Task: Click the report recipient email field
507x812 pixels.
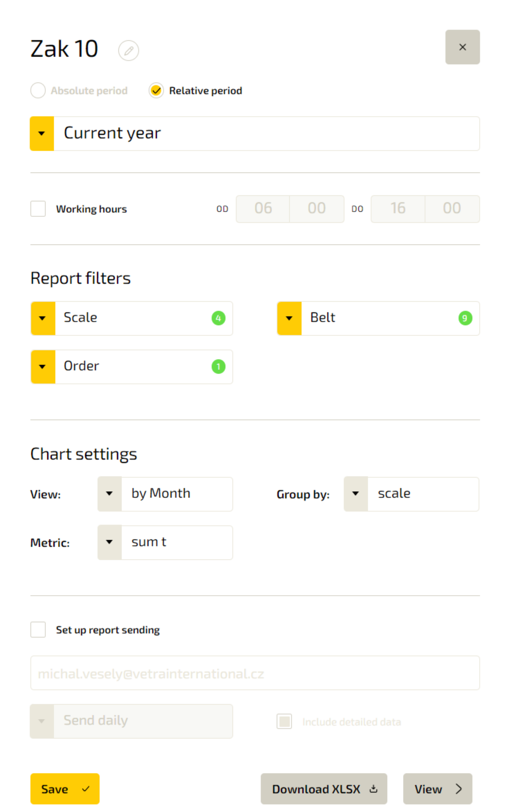Action: tap(255, 673)
